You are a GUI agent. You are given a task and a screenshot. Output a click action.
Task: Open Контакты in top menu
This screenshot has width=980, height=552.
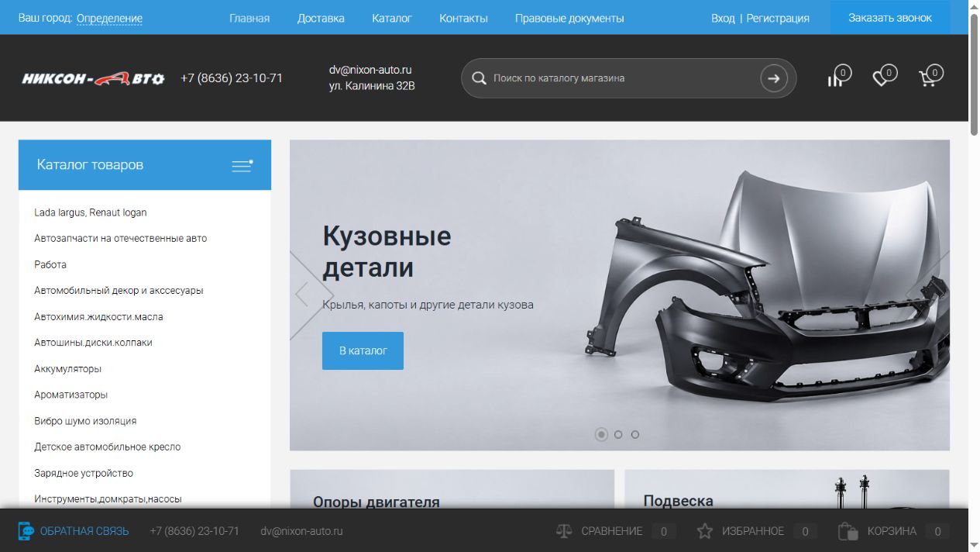tap(463, 18)
